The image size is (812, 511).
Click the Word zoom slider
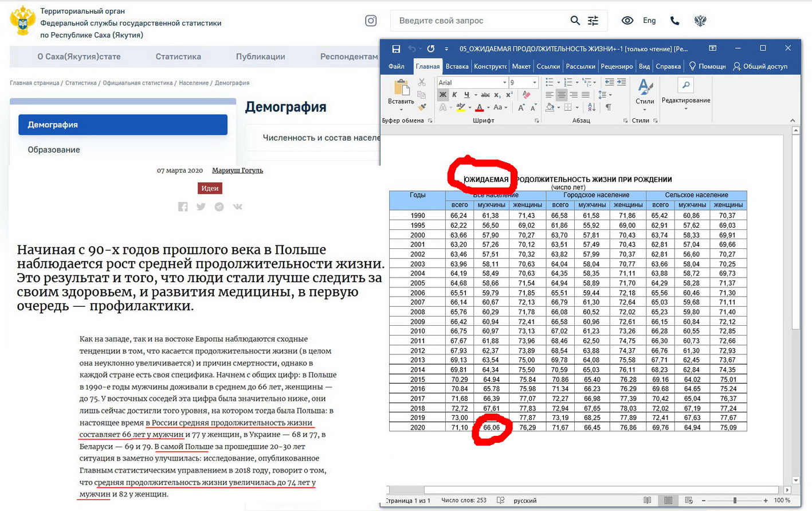[x=735, y=501]
